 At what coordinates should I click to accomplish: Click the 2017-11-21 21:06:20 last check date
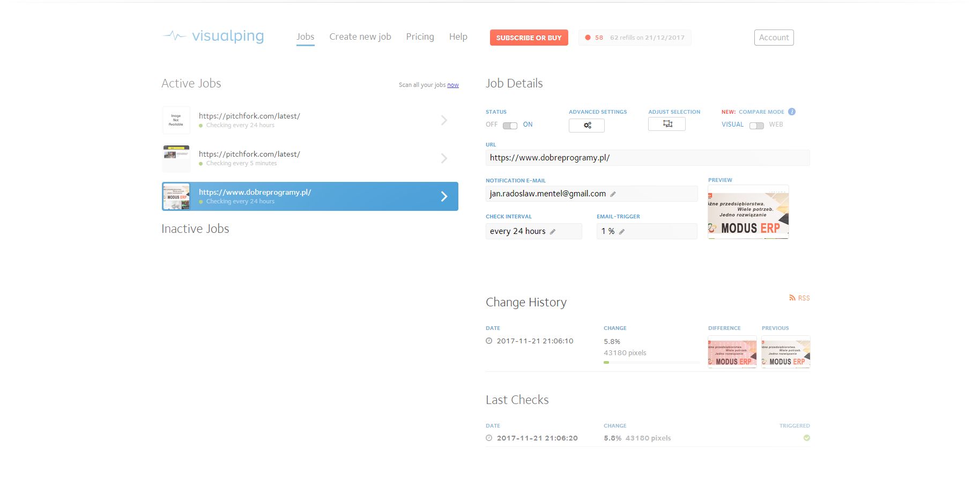pos(537,438)
